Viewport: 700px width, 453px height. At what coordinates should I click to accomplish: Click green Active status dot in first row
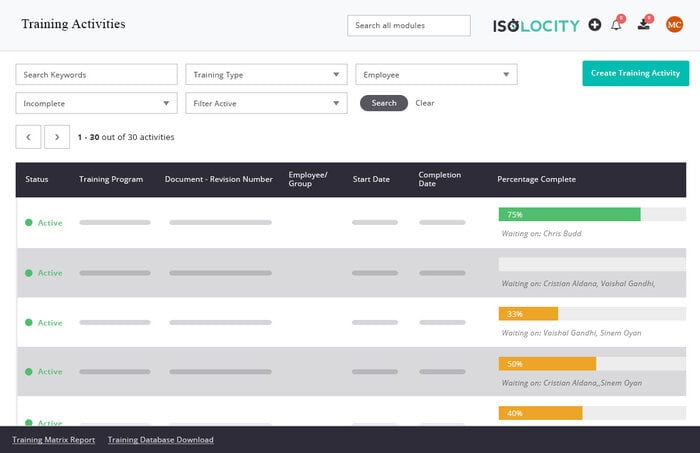coord(29,222)
